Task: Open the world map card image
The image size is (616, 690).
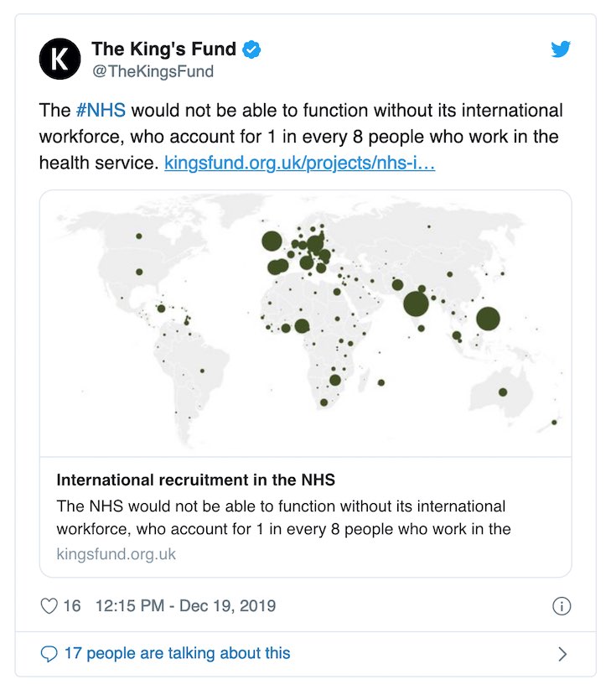Action: tap(306, 324)
